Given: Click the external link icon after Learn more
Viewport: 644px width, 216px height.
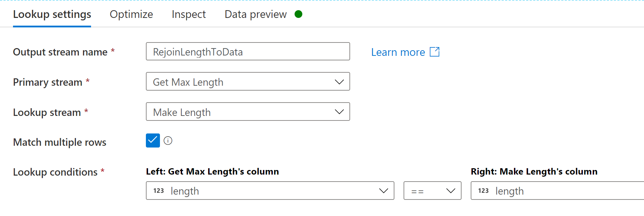Looking at the screenshot, I should click(x=435, y=52).
